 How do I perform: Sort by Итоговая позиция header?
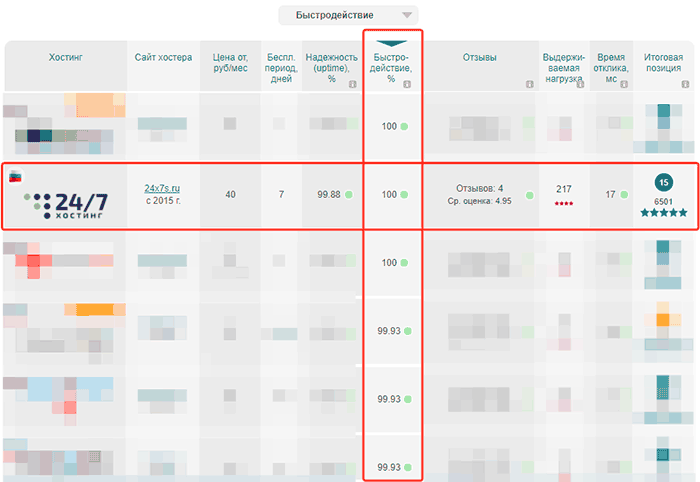pos(663,63)
